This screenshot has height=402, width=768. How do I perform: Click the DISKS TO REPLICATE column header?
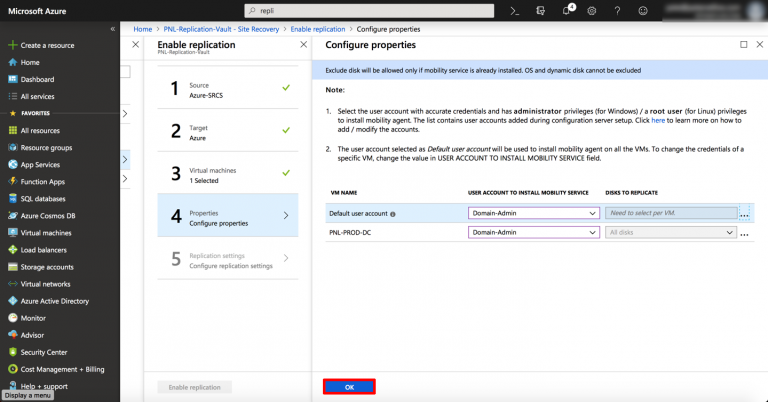pos(631,192)
